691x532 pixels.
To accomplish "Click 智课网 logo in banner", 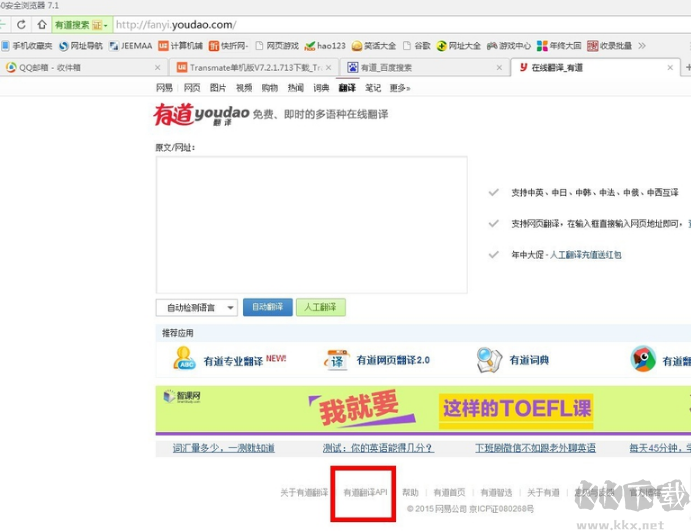I will [182, 397].
